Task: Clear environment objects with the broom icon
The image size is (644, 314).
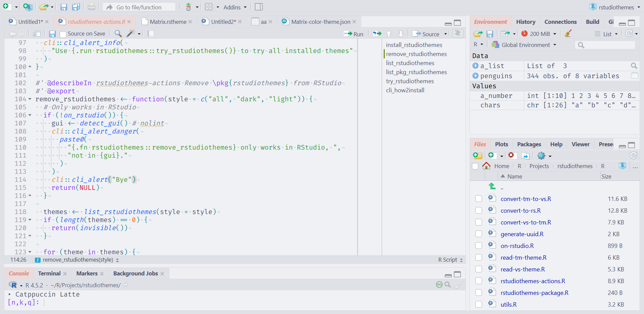Action: 568,34
